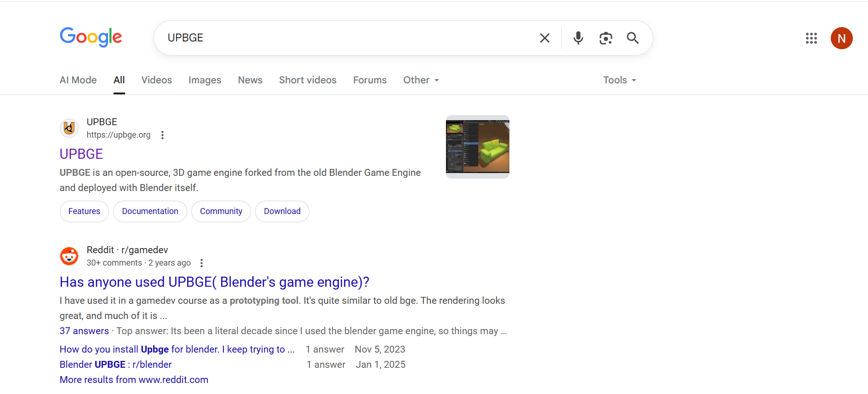Viewport: 868px width, 394px height.
Task: Click the https://upbge.org URL text
Action: point(119,135)
